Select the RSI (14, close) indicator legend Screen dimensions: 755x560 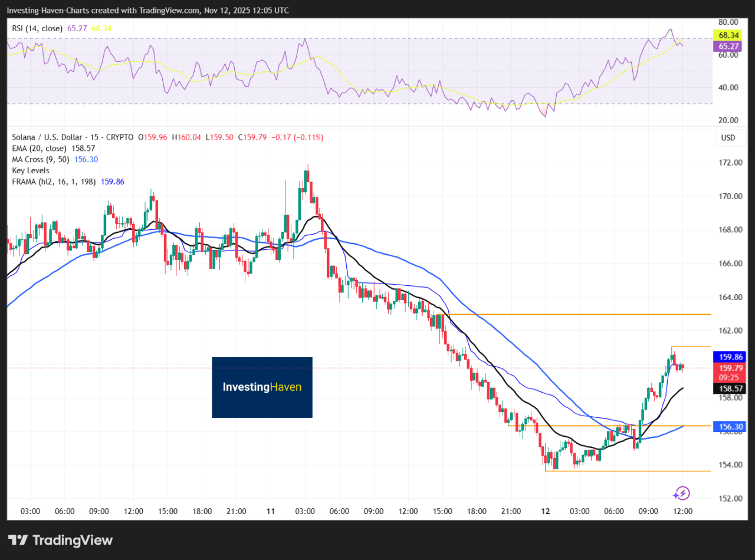coord(37,28)
